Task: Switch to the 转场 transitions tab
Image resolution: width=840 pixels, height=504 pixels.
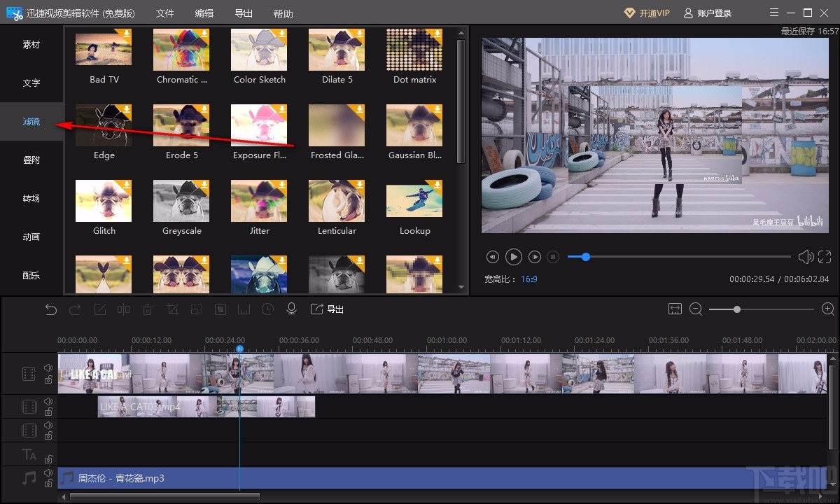Action: [31, 199]
